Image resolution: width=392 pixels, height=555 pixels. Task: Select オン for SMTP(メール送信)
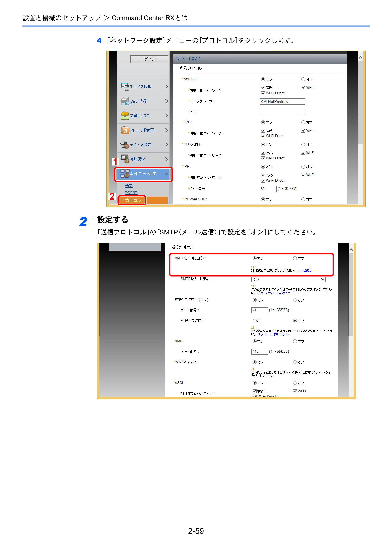tap(254, 258)
